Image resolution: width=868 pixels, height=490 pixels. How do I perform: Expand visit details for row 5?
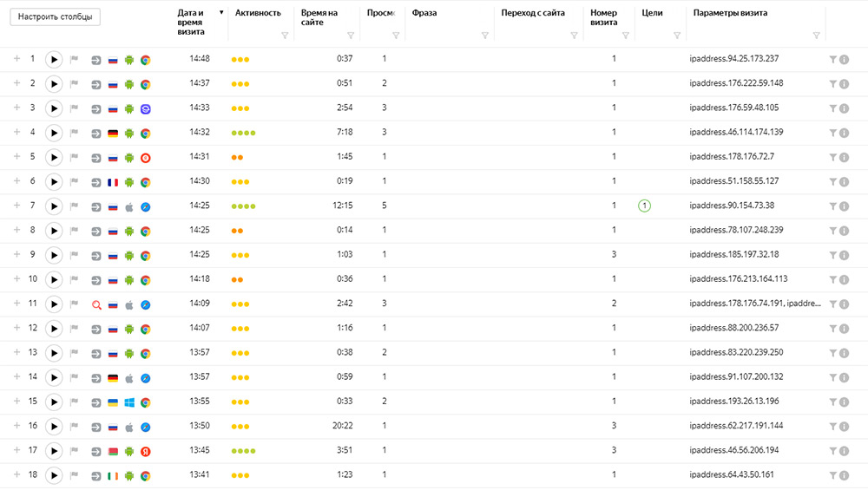click(x=16, y=156)
